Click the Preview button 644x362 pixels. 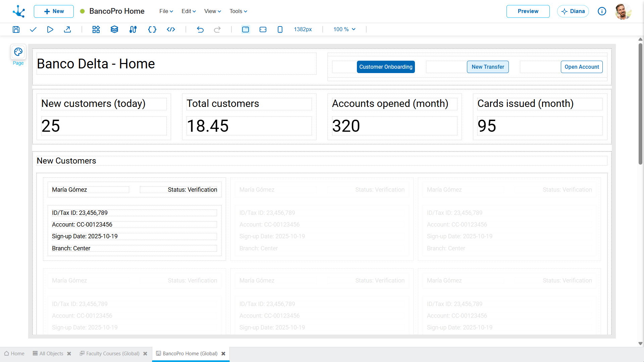pyautogui.click(x=528, y=11)
